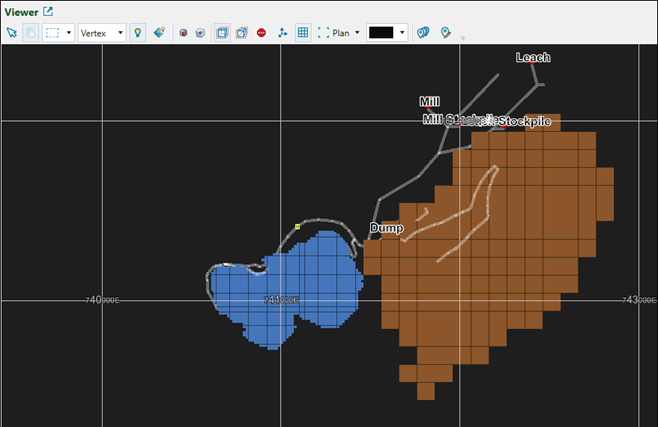Viewport: 658px width, 427px height.
Task: Open the Vertex snap mode dropdown
Action: pyautogui.click(x=121, y=32)
